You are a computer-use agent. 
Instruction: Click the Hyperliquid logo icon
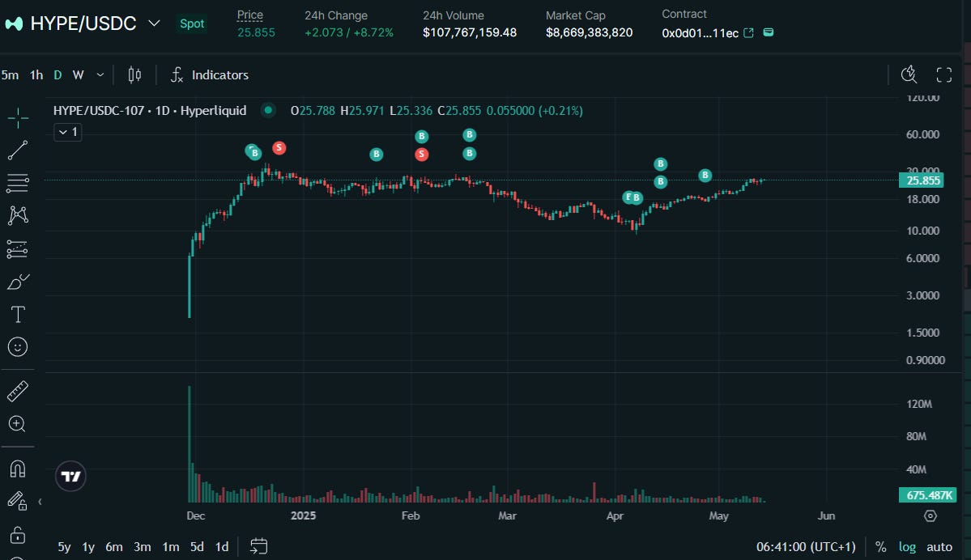pyautogui.click(x=14, y=23)
